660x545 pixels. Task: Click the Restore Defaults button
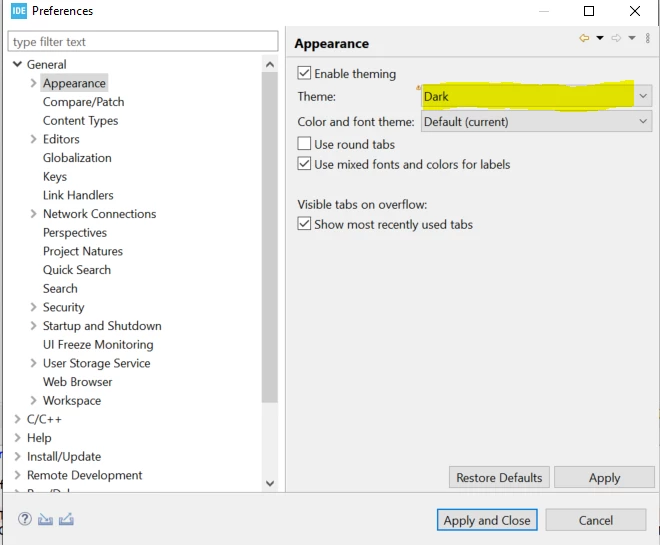(x=499, y=477)
